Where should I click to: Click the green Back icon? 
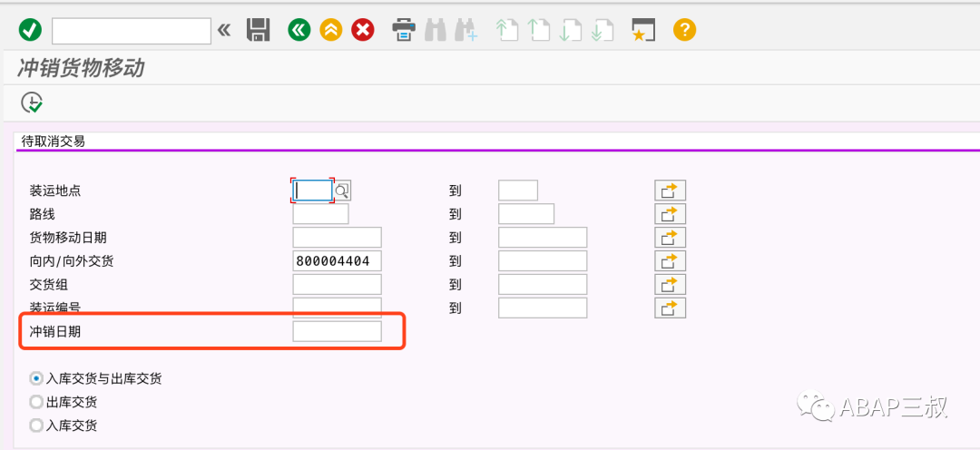(x=299, y=30)
